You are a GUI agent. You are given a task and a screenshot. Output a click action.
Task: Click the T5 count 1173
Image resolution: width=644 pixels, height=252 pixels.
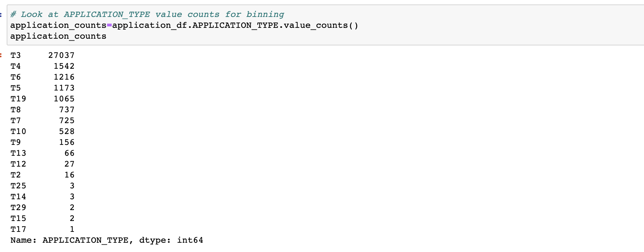click(x=64, y=88)
